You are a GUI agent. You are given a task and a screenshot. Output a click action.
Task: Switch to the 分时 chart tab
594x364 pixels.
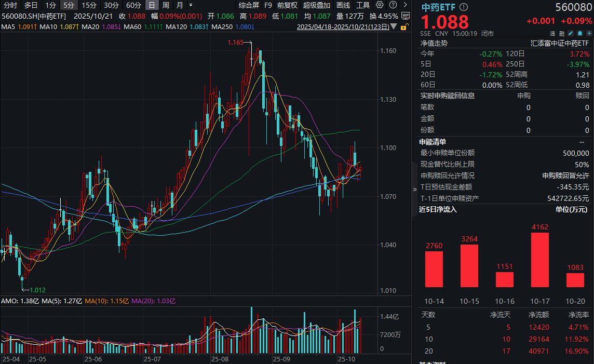coord(9,5)
